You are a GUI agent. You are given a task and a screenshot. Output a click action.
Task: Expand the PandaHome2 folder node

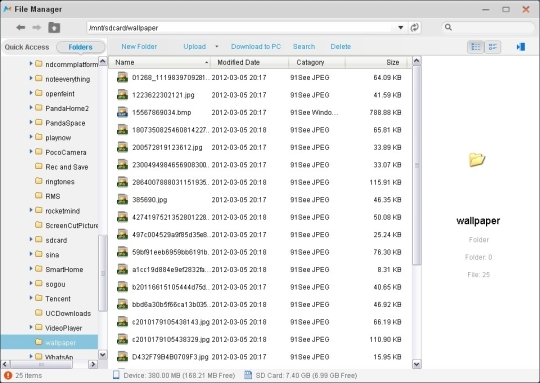tap(31, 108)
